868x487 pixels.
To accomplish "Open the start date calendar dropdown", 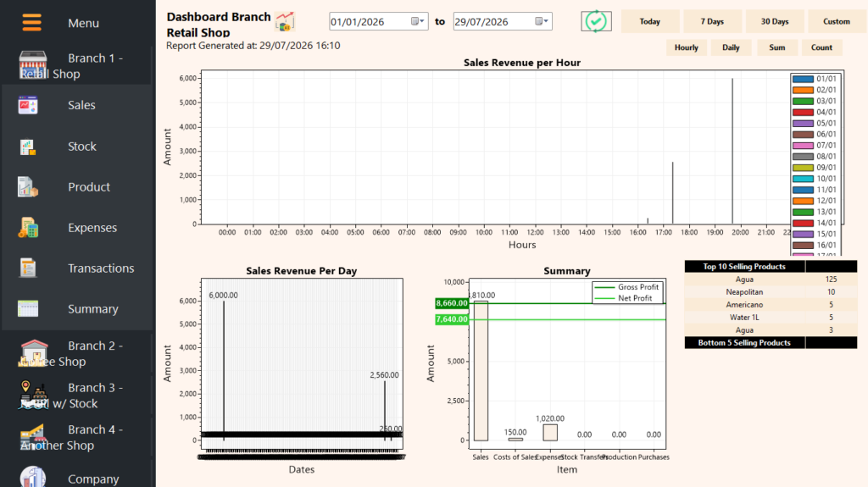I will [417, 21].
